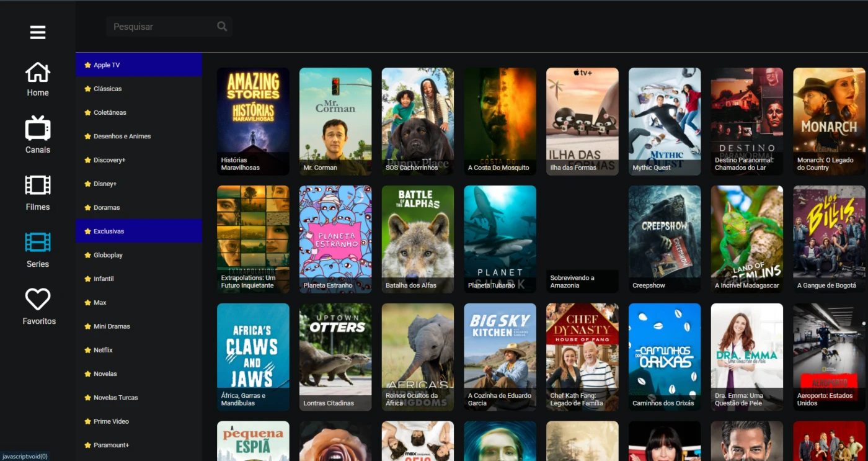Open the Creepshow series poster
This screenshot has height=461, width=868.
point(665,239)
